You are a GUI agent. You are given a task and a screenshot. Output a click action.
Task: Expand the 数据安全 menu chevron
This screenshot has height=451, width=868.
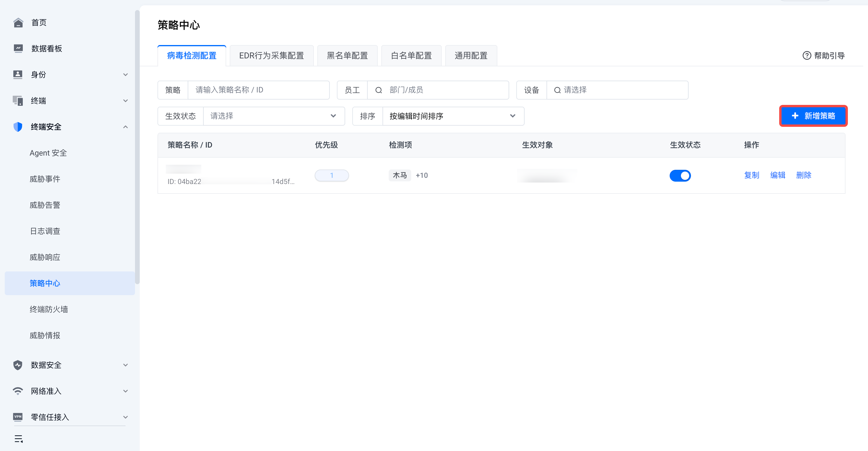(x=125, y=365)
